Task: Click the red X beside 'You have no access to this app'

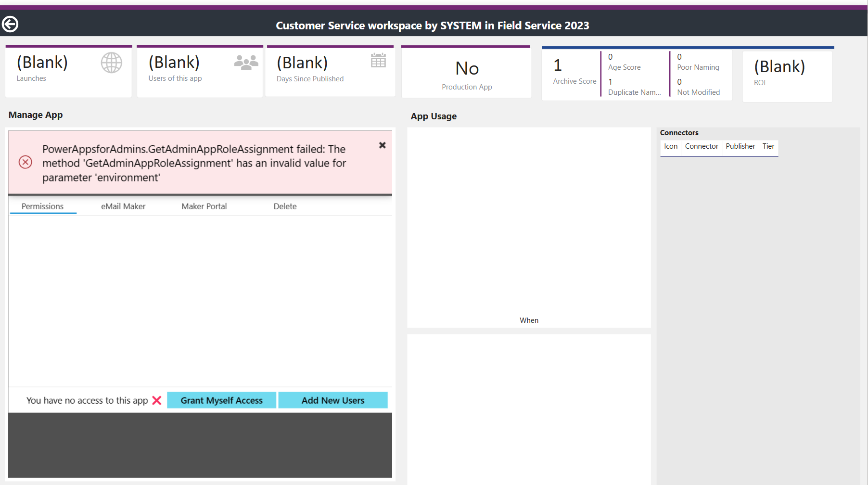Action: coord(156,400)
